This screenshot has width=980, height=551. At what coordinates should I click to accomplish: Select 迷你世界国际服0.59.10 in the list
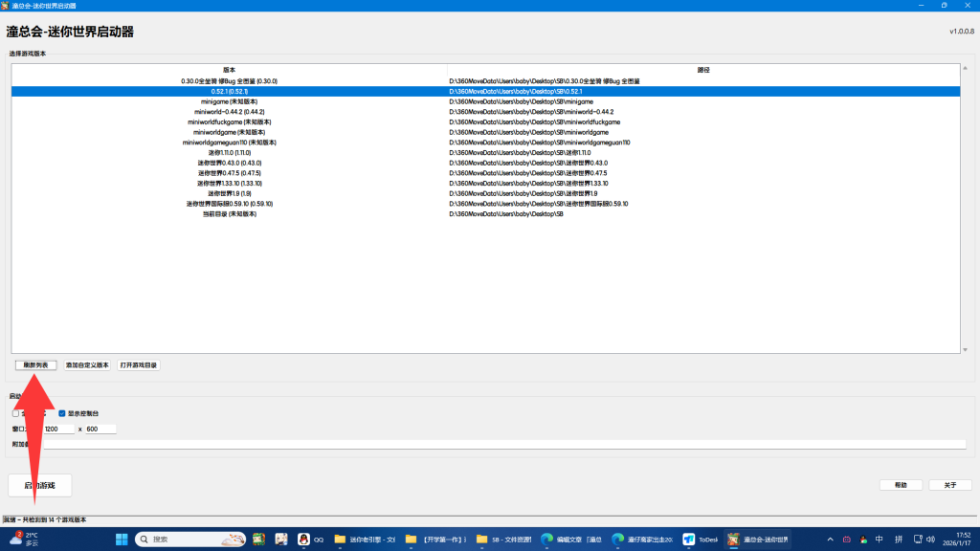[230, 204]
